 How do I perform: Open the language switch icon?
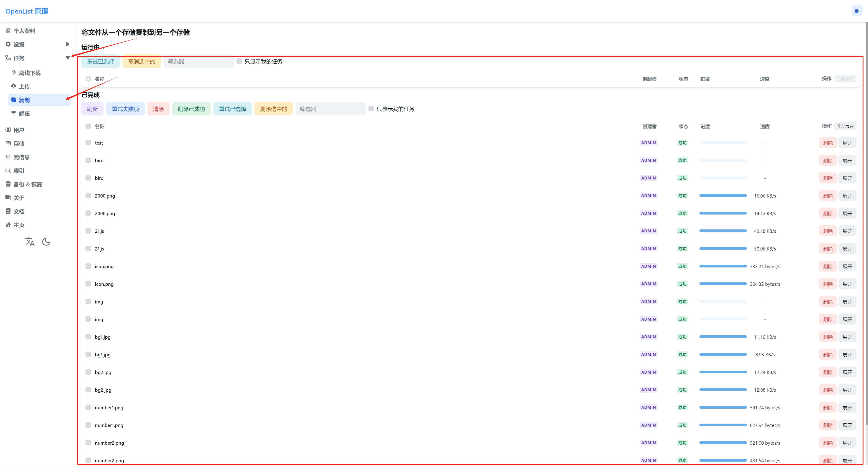tap(30, 242)
